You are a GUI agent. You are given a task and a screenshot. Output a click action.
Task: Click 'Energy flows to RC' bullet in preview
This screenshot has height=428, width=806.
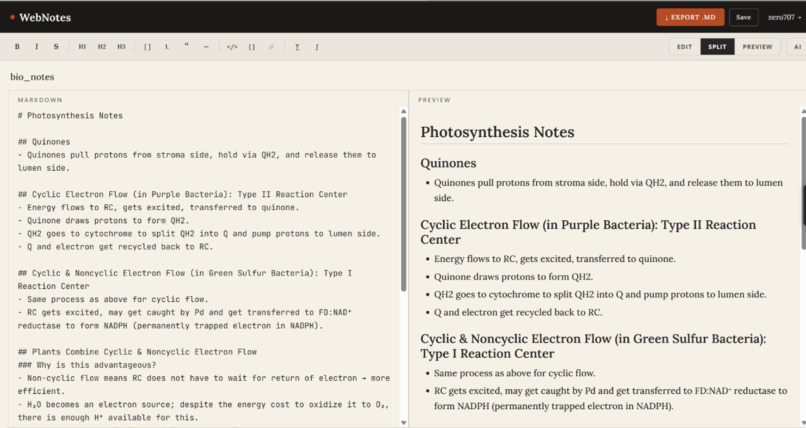pyautogui.click(x=555, y=259)
